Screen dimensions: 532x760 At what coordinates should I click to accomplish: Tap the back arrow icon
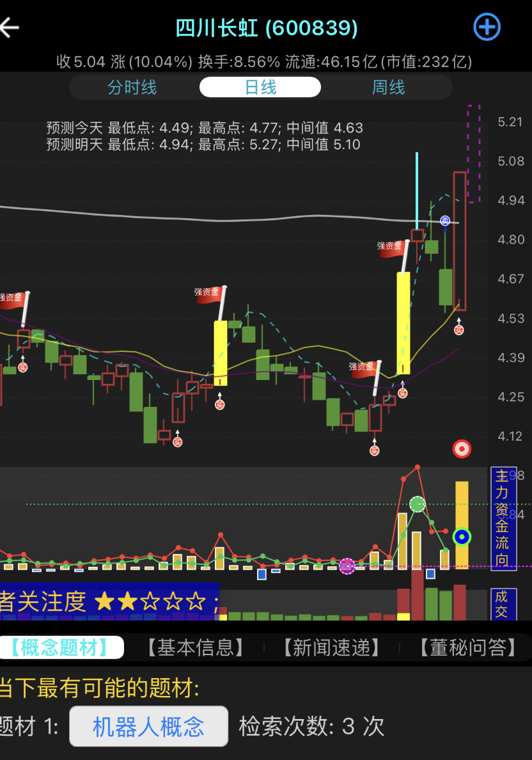(x=10, y=28)
